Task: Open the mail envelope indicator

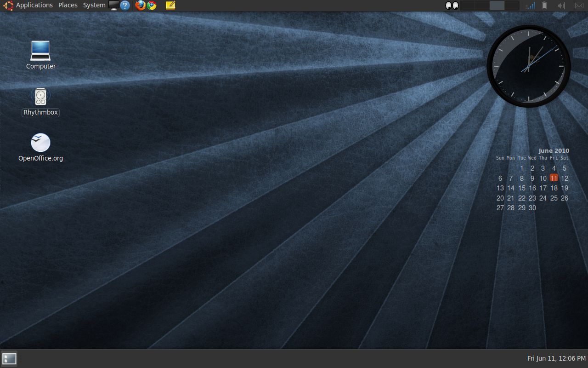Action: tap(579, 6)
